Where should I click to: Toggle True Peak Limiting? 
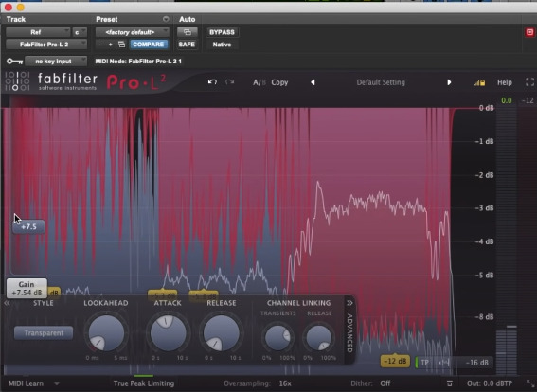[x=144, y=383]
